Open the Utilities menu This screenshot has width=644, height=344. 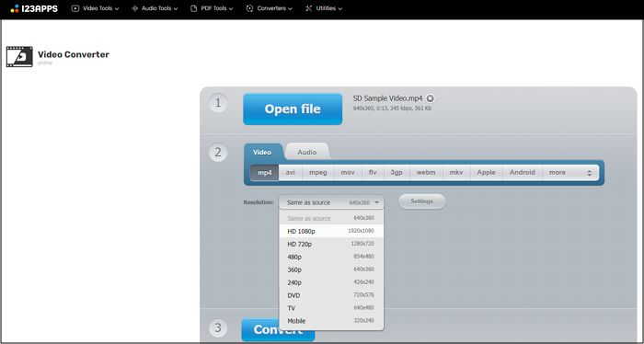324,8
